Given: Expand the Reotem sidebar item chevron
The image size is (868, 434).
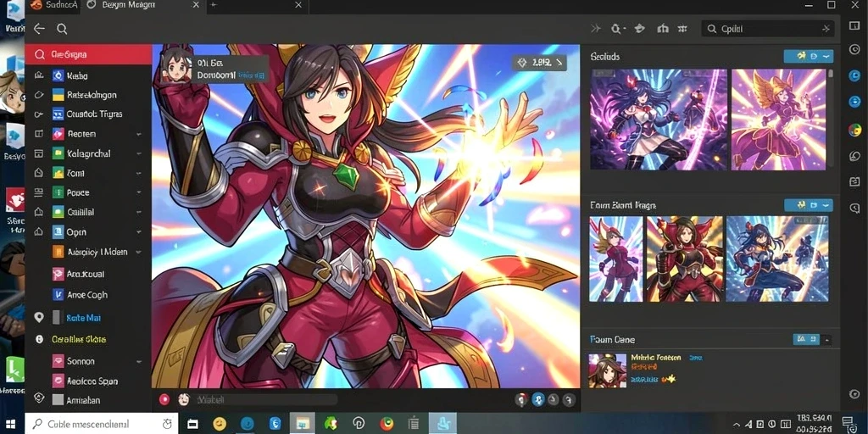Looking at the screenshot, I should pos(138,134).
